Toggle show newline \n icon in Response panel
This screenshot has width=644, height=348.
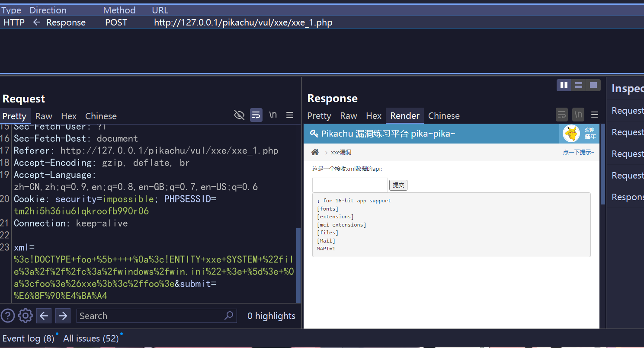tap(578, 115)
